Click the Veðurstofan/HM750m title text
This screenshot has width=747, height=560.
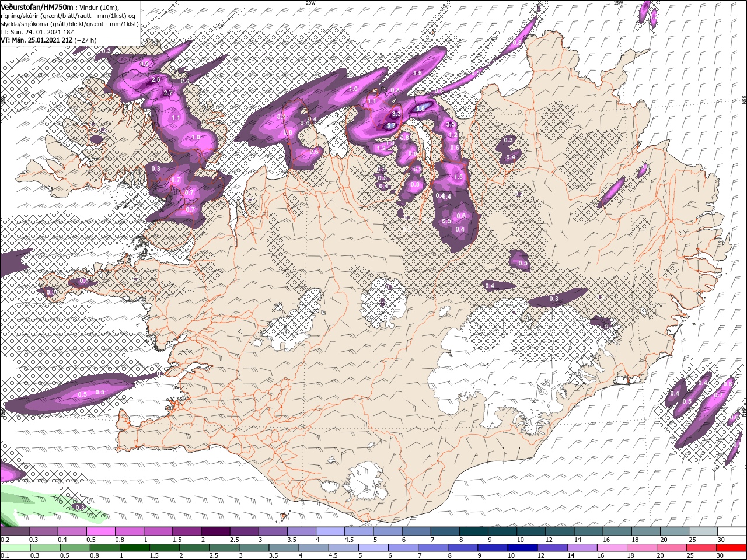pyautogui.click(x=37, y=6)
